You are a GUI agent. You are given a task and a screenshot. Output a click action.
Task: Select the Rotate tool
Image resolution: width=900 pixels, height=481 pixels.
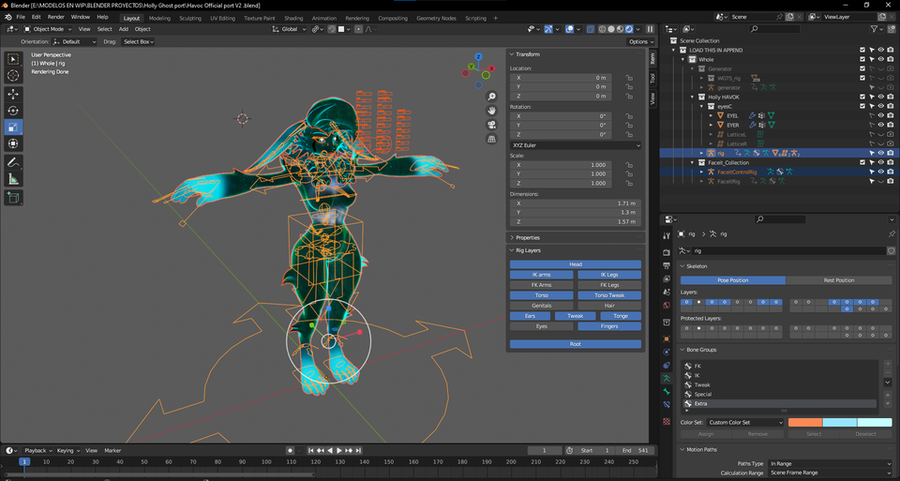[13, 110]
